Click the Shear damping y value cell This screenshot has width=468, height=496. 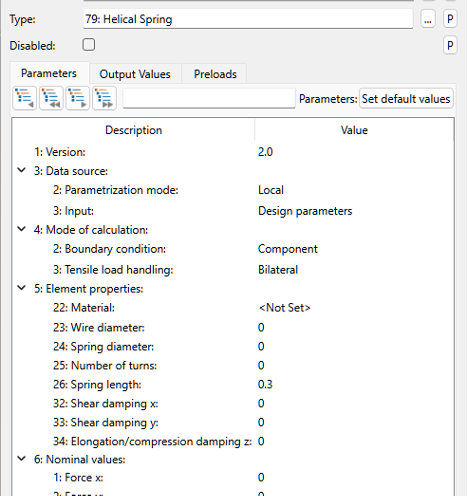click(x=261, y=422)
